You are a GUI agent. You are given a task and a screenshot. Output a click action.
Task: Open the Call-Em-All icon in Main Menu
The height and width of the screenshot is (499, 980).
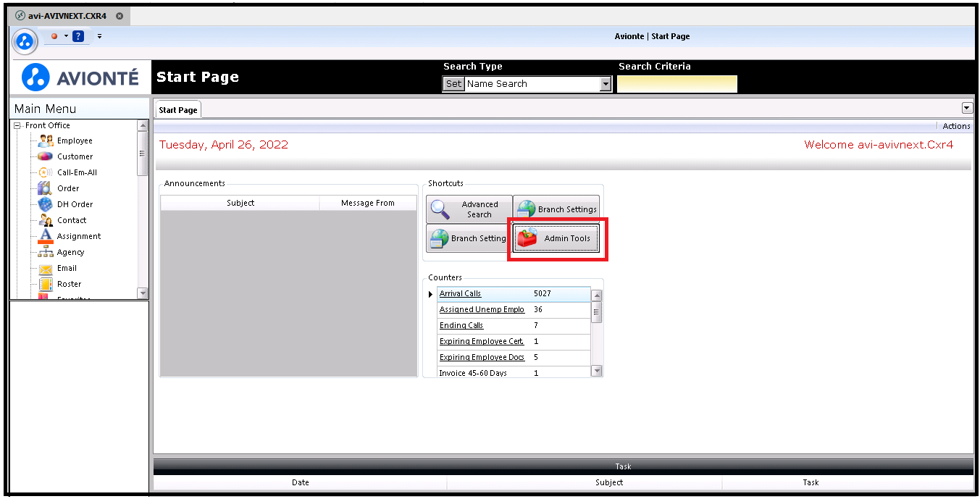click(x=46, y=172)
